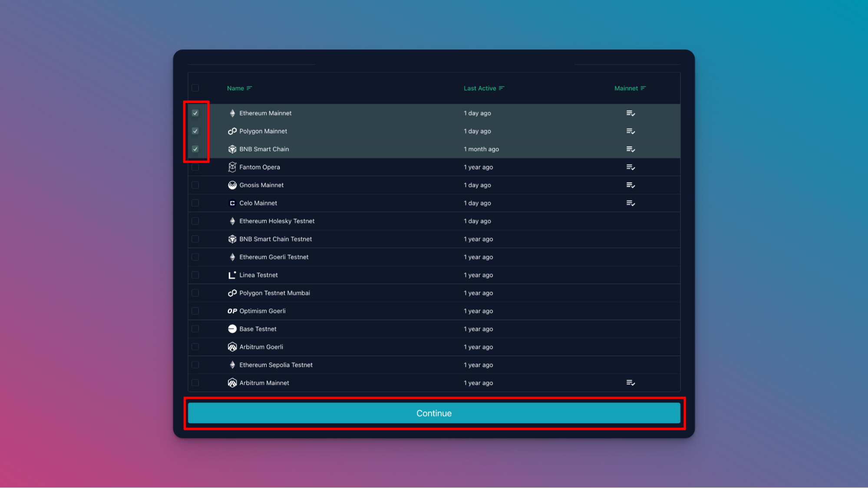Check the Celo Mainnet checkbox
Image resolution: width=868 pixels, height=488 pixels.
tap(195, 203)
